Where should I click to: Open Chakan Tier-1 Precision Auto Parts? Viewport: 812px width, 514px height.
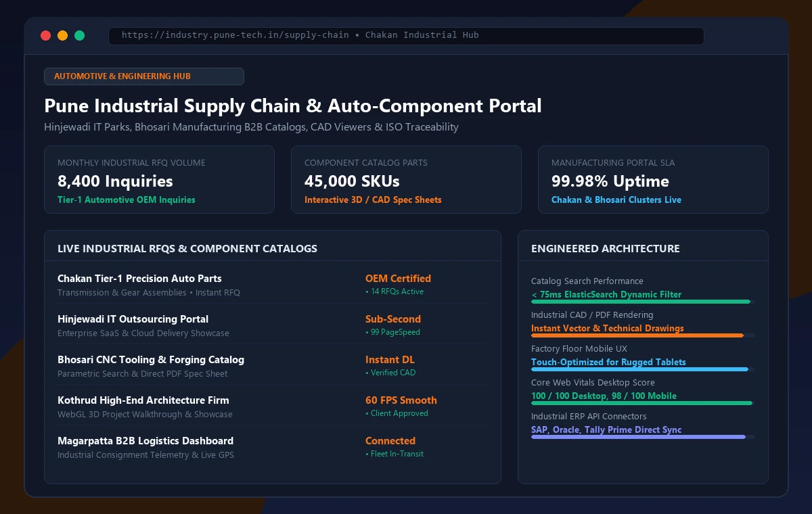tap(139, 279)
